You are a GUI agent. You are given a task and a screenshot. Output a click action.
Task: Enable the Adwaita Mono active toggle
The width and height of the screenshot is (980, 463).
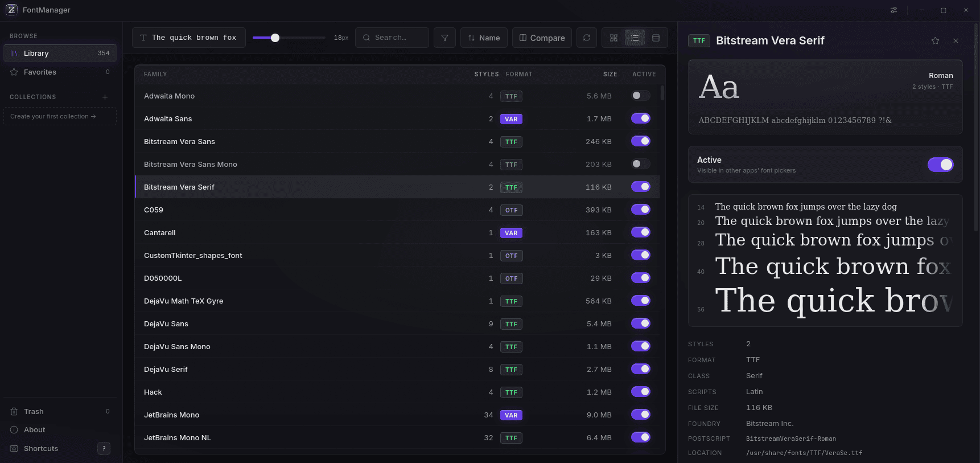[x=641, y=96]
